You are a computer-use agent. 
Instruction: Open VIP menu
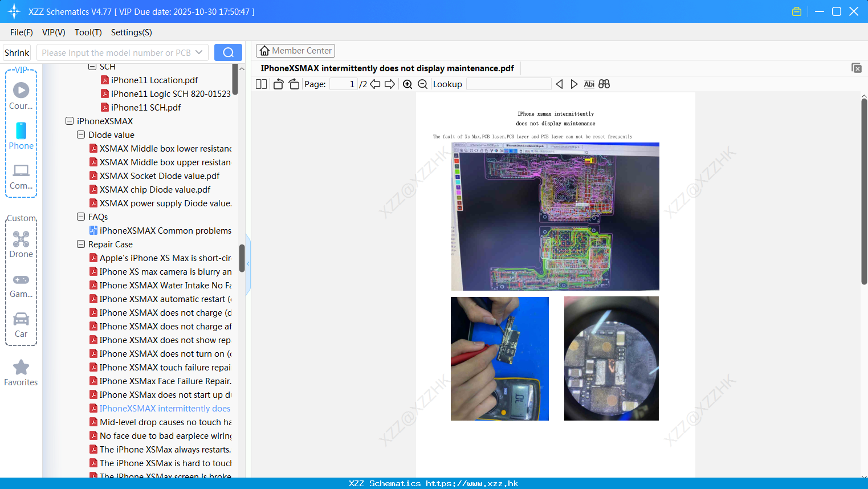coord(54,32)
